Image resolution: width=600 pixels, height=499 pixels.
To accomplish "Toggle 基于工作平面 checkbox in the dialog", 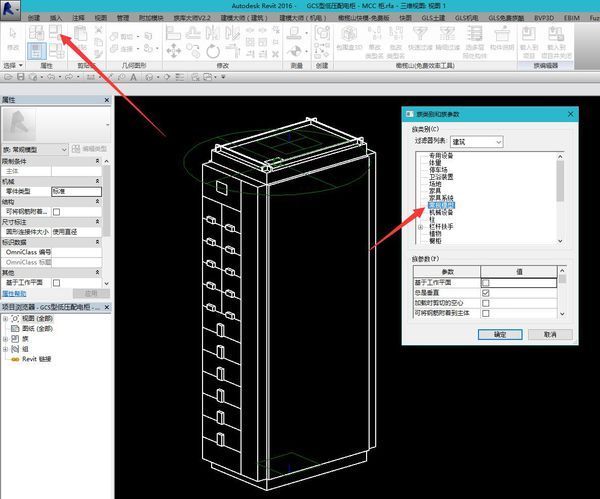I will (x=485, y=283).
